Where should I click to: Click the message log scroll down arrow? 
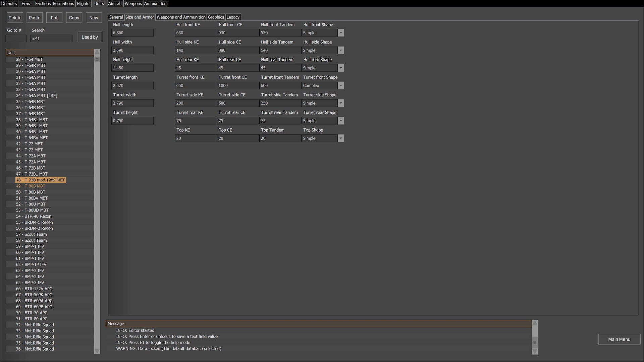[535, 351]
